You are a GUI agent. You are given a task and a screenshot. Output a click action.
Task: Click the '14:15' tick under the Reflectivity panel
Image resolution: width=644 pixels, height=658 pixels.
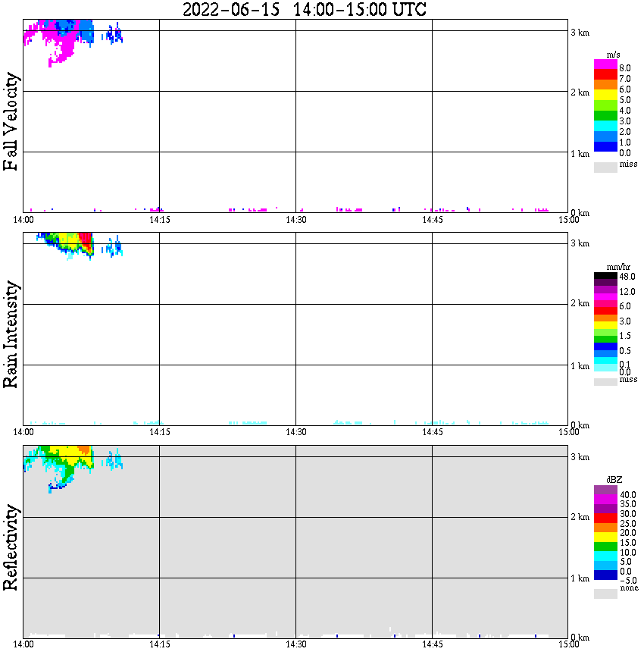(160, 644)
